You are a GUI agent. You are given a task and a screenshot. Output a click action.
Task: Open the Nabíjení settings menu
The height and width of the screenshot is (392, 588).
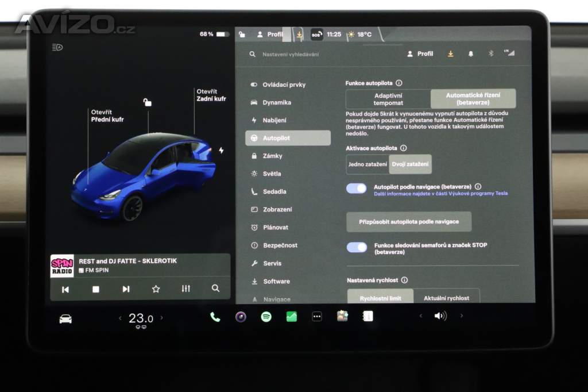[x=274, y=120]
